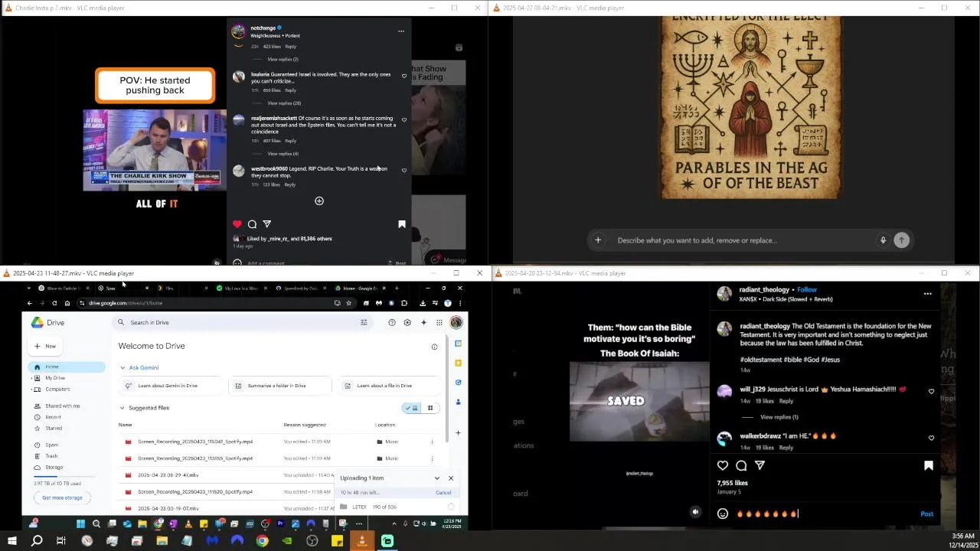Click the info icon beside Welcome to Drive

(434, 347)
